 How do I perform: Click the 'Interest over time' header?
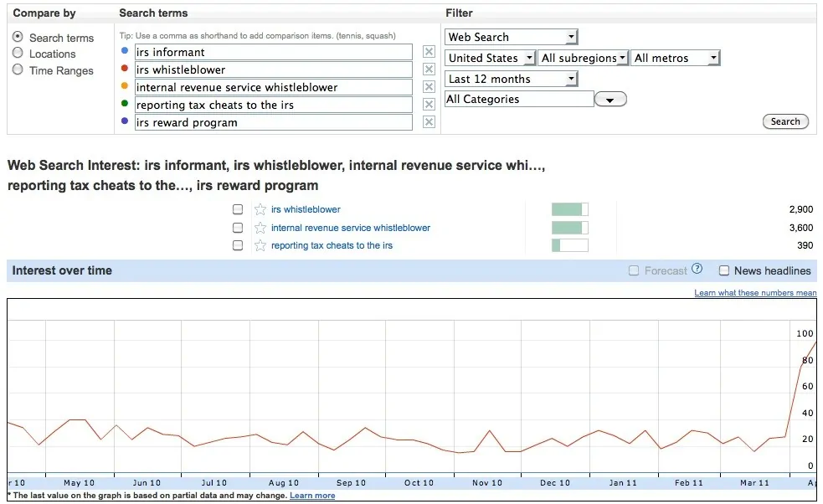click(62, 270)
